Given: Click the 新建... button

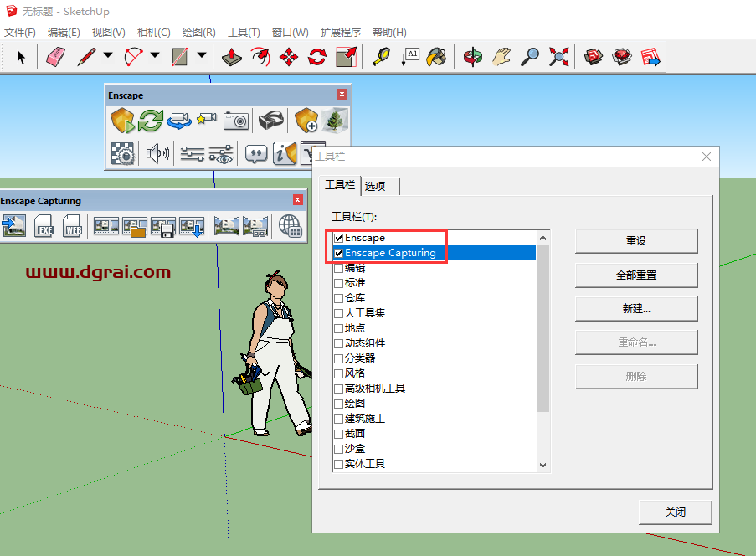Looking at the screenshot, I should point(636,309).
